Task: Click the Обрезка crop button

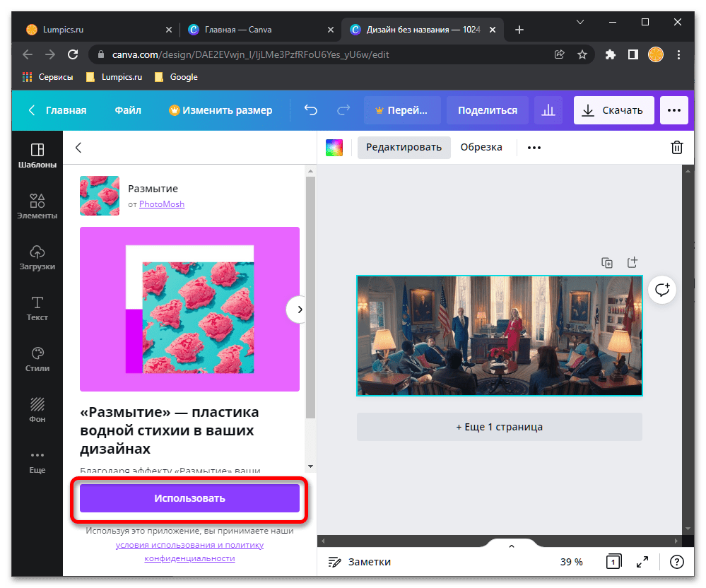Action: 481,148
